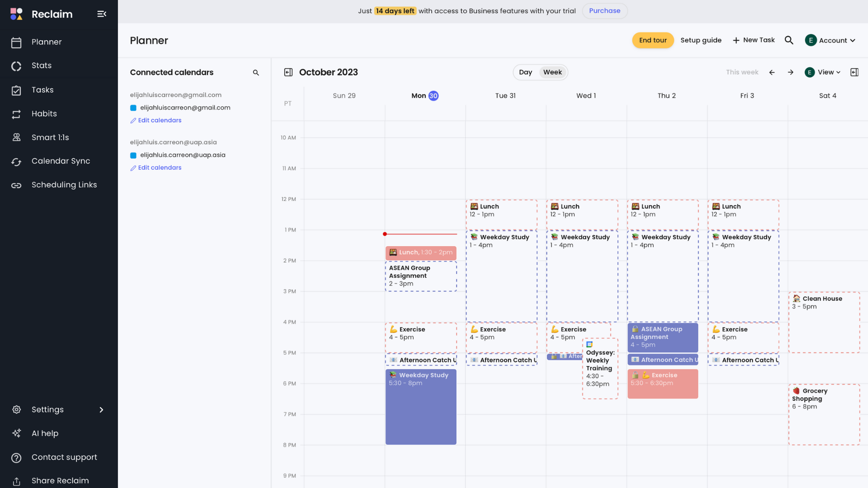Switch to Day view

point(525,72)
